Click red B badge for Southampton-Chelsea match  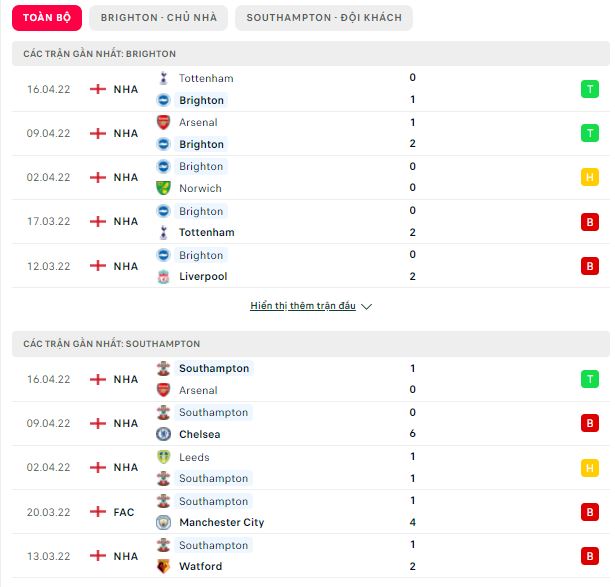[x=590, y=423]
